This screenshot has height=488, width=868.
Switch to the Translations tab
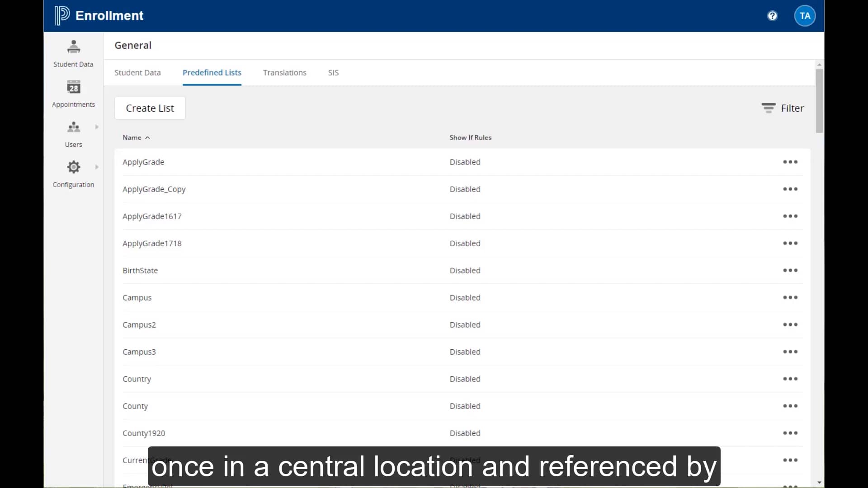284,72
